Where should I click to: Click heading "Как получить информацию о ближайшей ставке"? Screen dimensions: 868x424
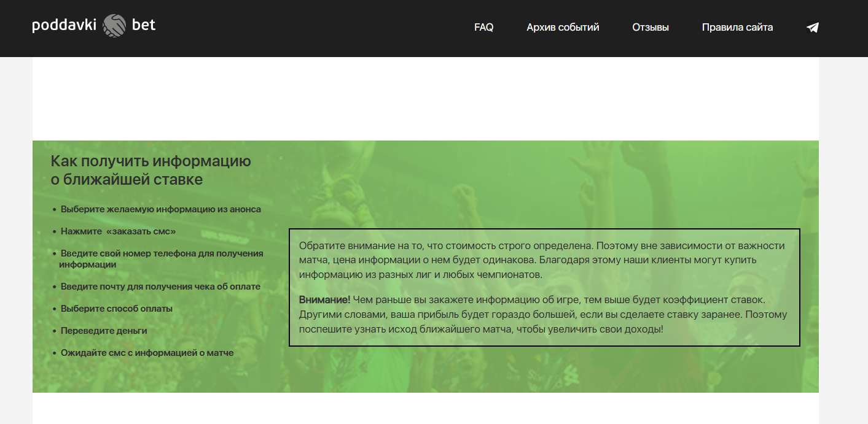151,171
